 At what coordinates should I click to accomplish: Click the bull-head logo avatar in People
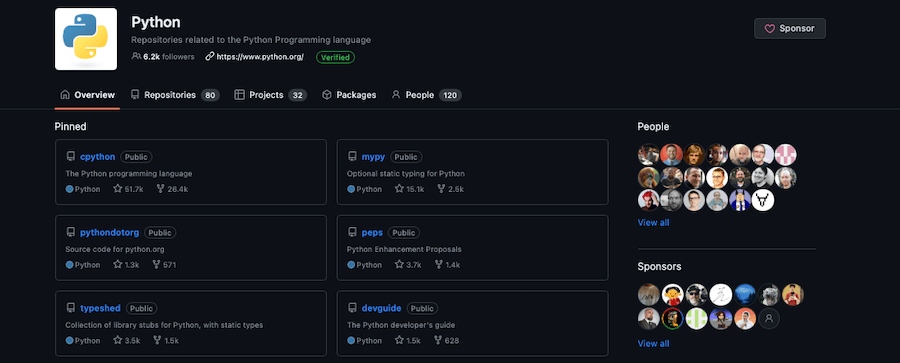763,200
